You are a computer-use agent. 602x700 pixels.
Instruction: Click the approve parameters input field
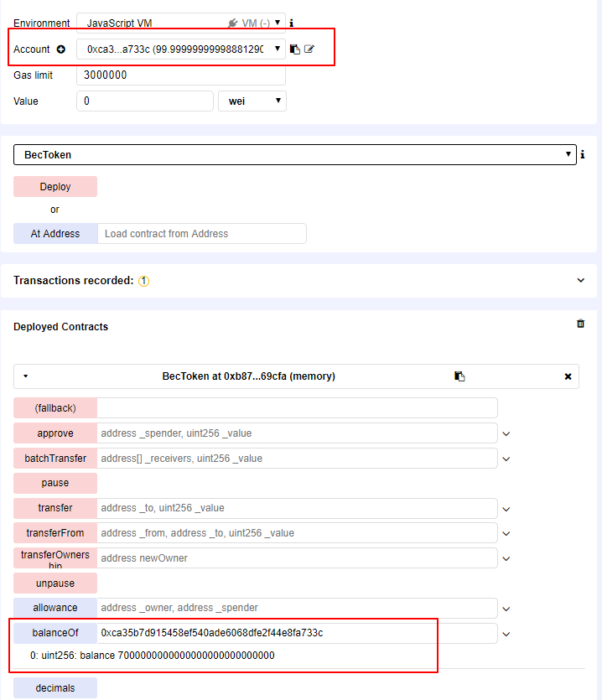coord(297,433)
